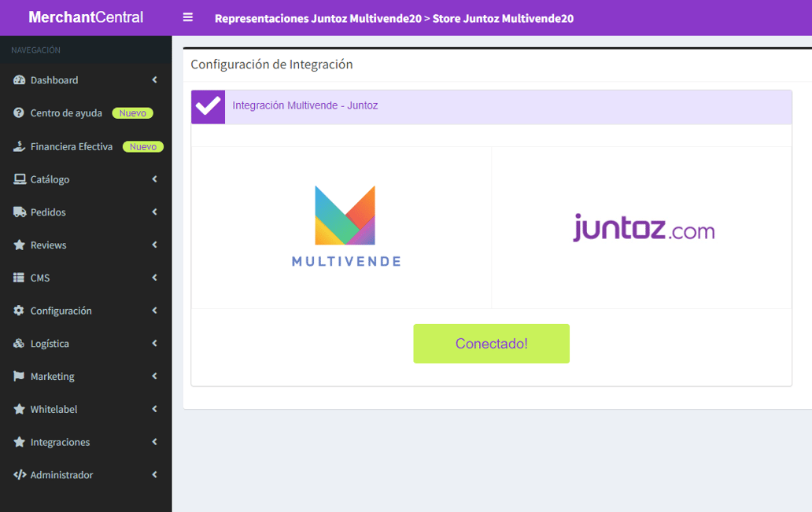The width and height of the screenshot is (812, 512).
Task: Open the Administrador menu item
Action: pos(86,475)
